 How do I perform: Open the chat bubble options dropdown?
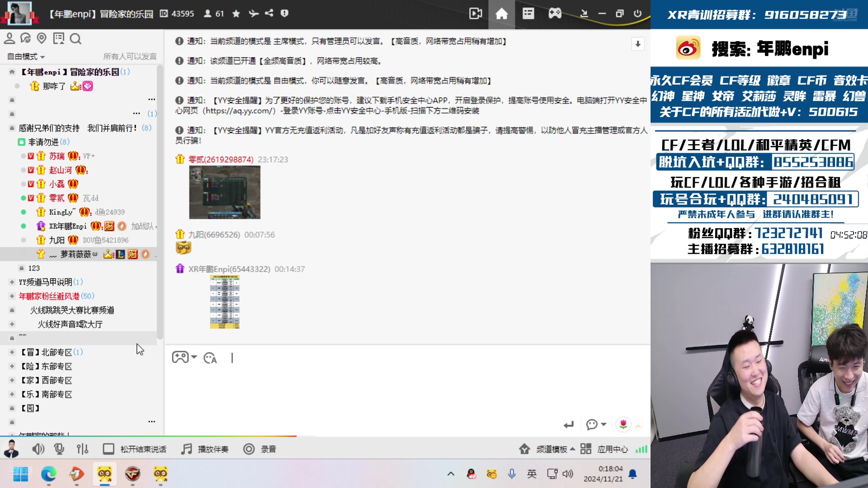(596, 424)
